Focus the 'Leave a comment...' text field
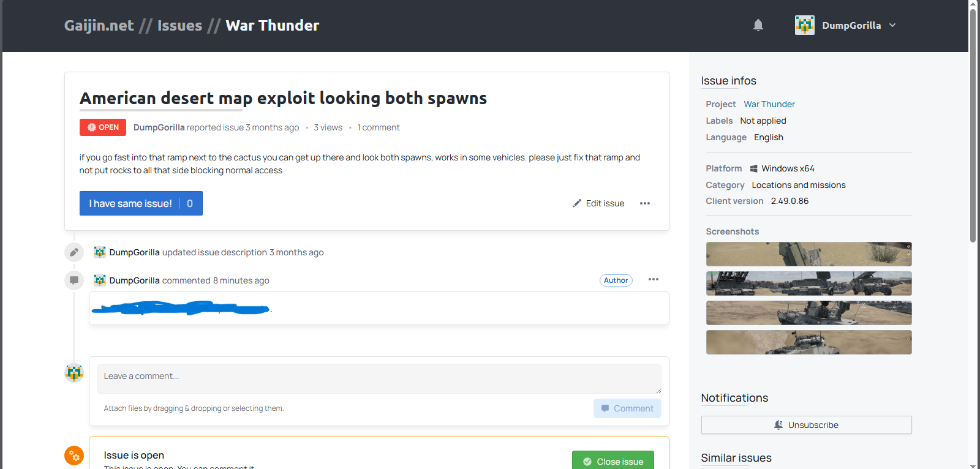The image size is (980, 469). pos(379,378)
